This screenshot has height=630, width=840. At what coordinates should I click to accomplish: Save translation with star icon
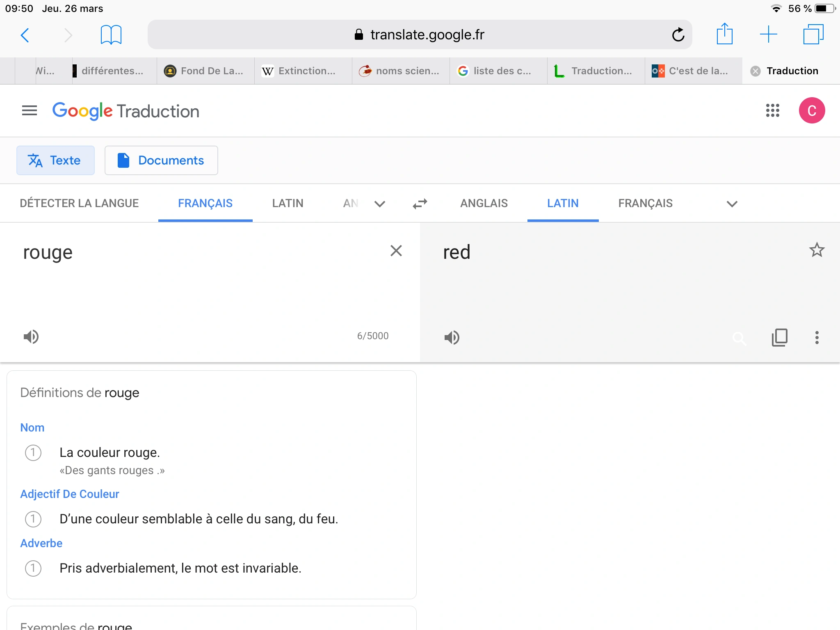[x=817, y=250]
